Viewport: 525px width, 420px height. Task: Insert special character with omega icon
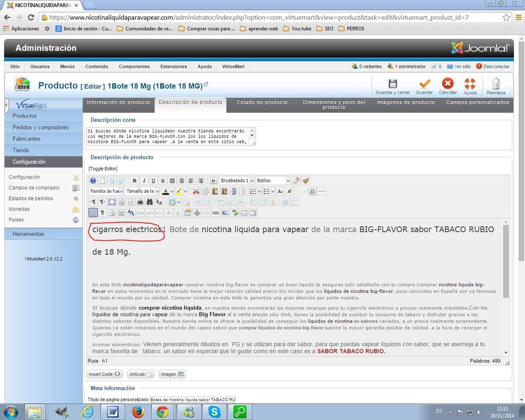click(313, 191)
